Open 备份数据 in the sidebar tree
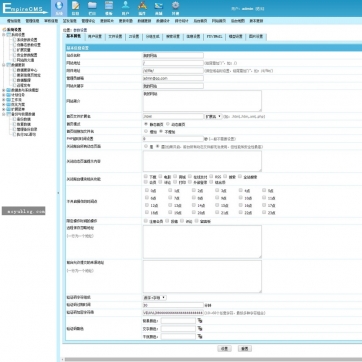The image size is (362, 362). (24, 119)
